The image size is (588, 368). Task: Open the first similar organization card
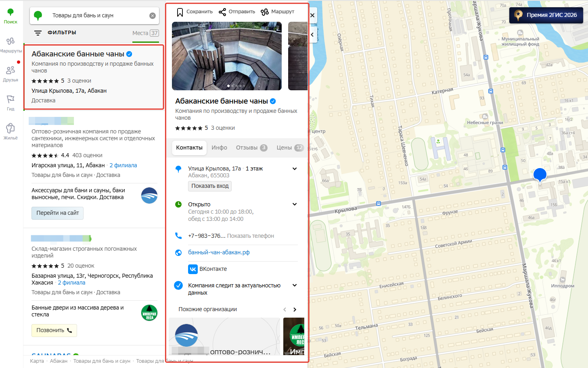[224, 337]
